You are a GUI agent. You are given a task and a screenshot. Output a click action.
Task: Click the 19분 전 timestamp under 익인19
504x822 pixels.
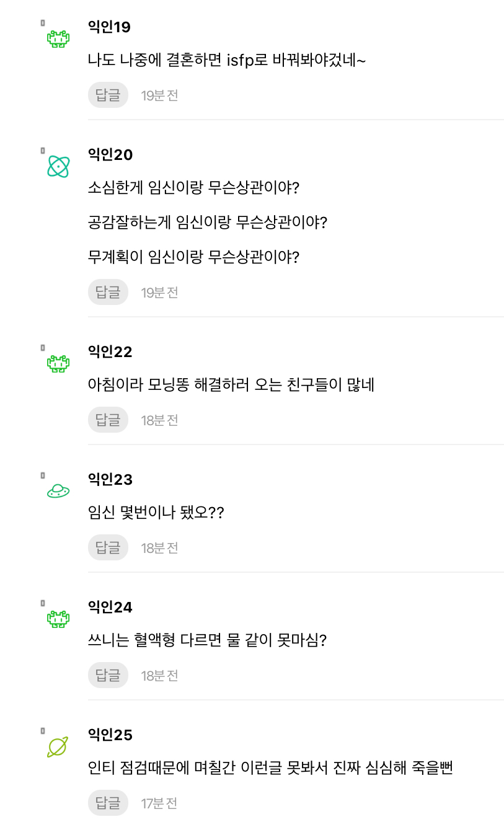[x=159, y=94]
